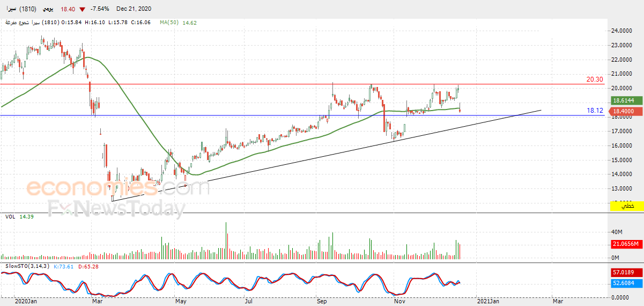The height and width of the screenshot is (306, 644).
Task: Click the economies.com watermark logo
Action: click(x=118, y=188)
